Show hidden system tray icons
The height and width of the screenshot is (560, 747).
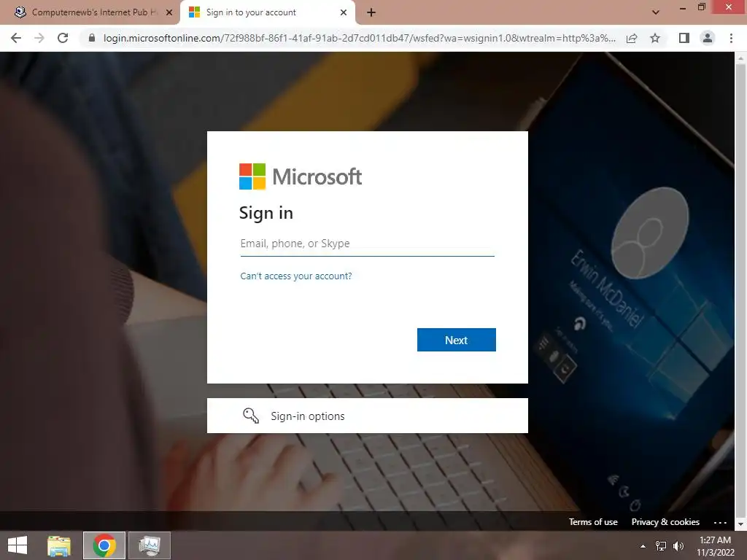643,546
